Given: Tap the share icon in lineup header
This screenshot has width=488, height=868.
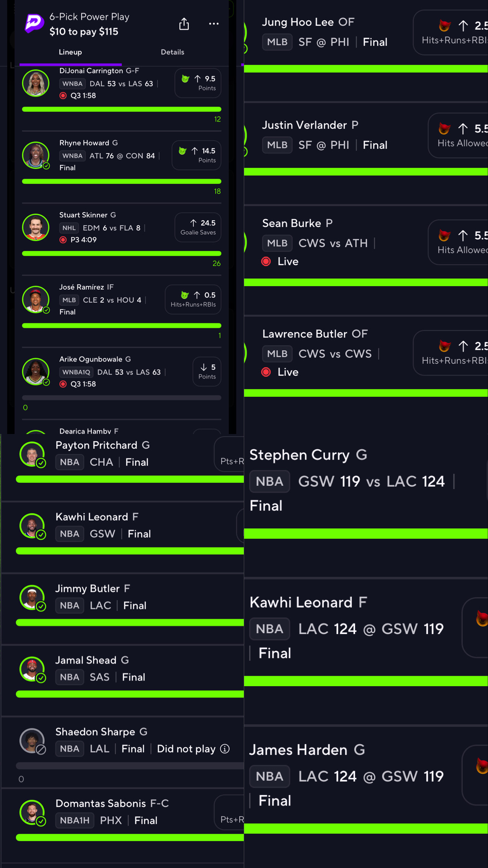Looking at the screenshot, I should pos(184,24).
